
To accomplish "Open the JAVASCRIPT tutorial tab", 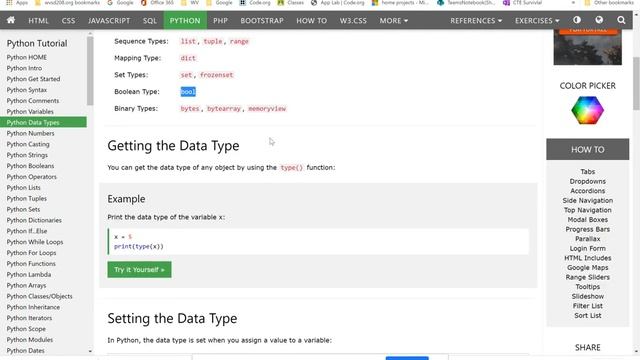I will pos(109,20).
